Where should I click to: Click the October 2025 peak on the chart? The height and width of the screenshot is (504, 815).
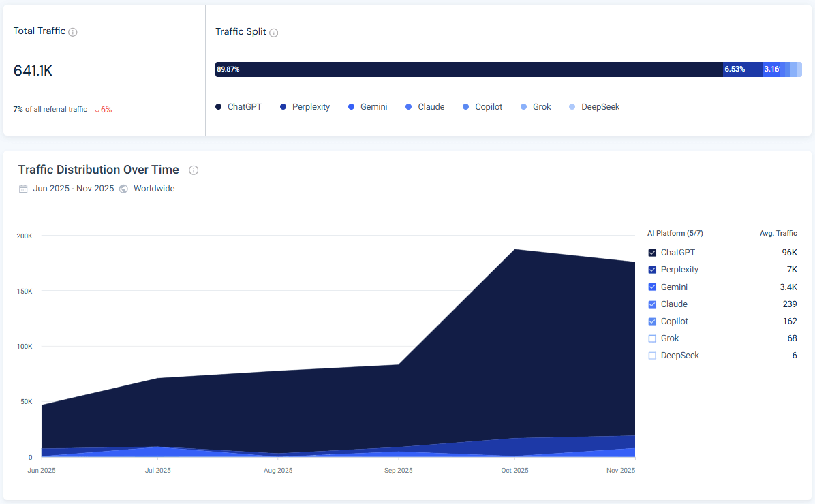(514, 249)
